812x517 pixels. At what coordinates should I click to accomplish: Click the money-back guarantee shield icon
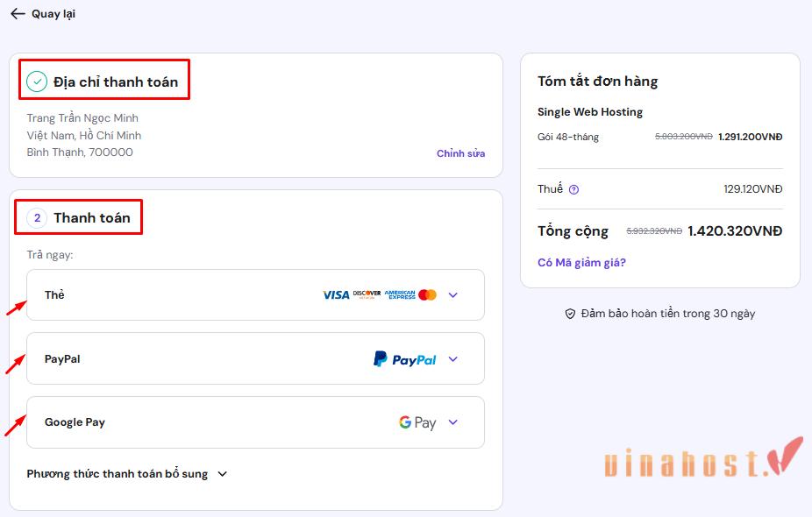point(571,313)
